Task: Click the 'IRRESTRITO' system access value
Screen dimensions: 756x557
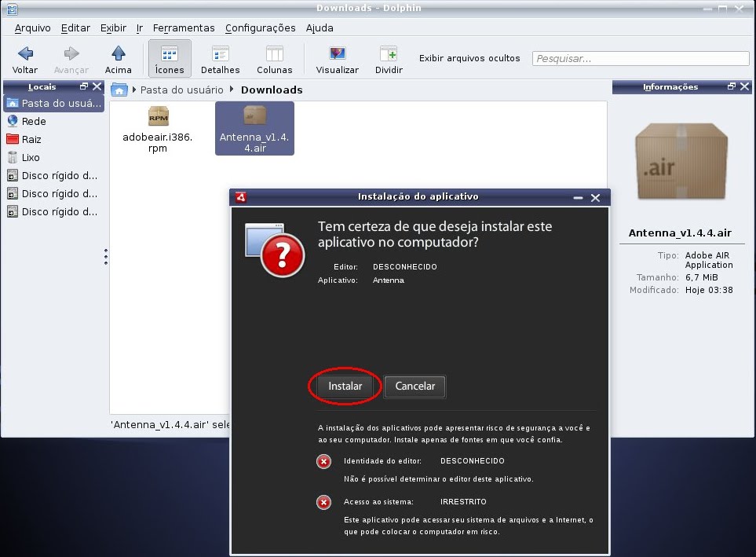Action: pyautogui.click(x=463, y=502)
